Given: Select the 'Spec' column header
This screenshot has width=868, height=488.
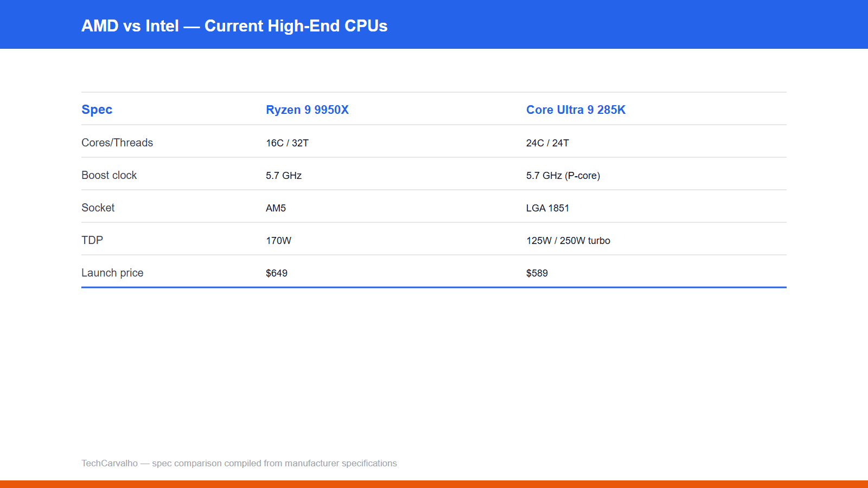Looking at the screenshot, I should [x=97, y=110].
